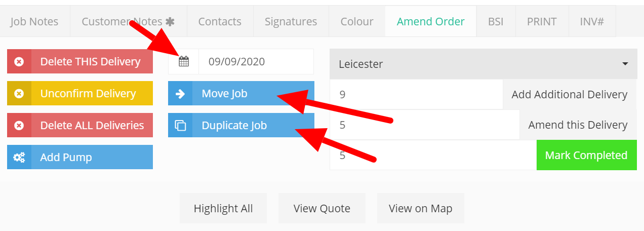The width and height of the screenshot is (644, 231).
Task: Open the Signatures tab
Action: coord(291,21)
